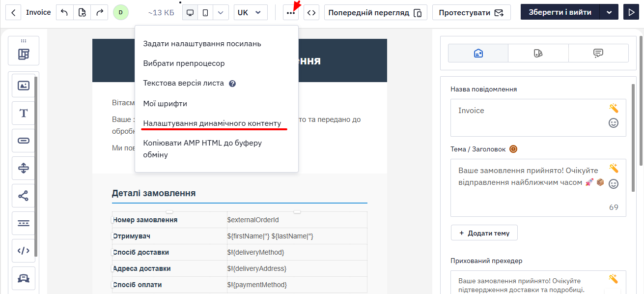Select the Text block in sidebar
Viewport: 644px width, 294px height.
click(x=24, y=113)
